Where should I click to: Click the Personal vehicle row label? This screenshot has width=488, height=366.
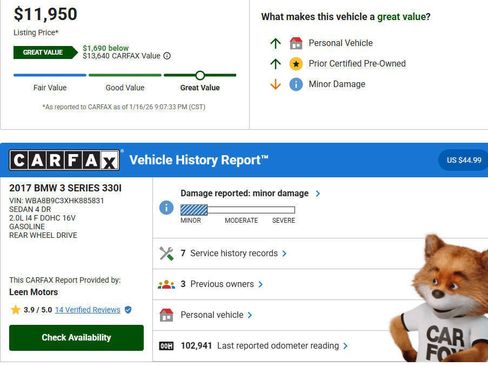coord(212,315)
